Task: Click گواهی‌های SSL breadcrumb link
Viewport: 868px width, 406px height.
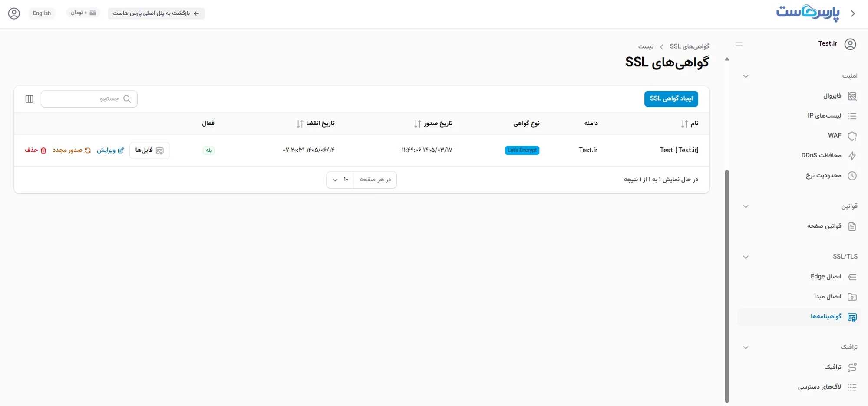Action: (690, 46)
